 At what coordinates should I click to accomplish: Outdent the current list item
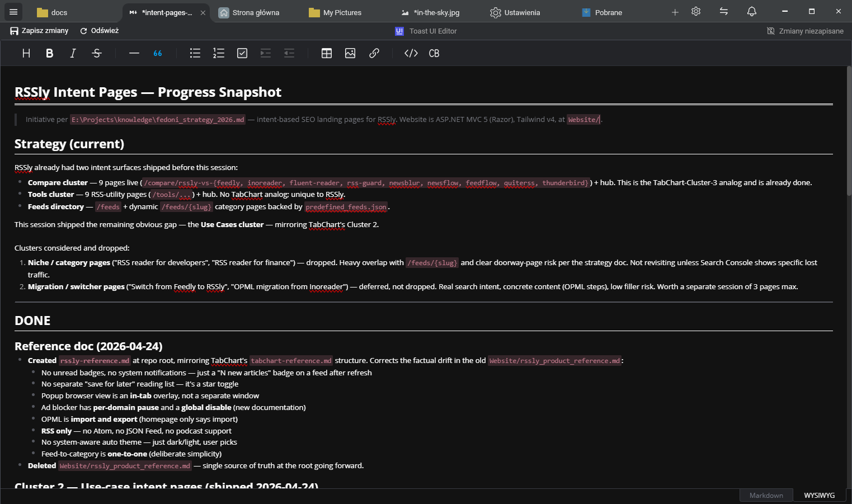click(x=289, y=53)
